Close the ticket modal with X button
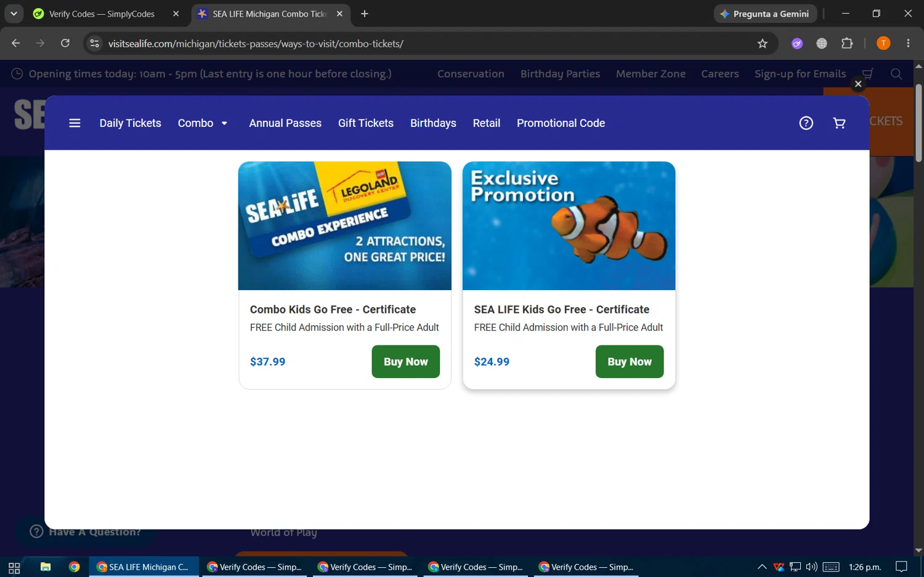The height and width of the screenshot is (577, 924). (x=858, y=84)
